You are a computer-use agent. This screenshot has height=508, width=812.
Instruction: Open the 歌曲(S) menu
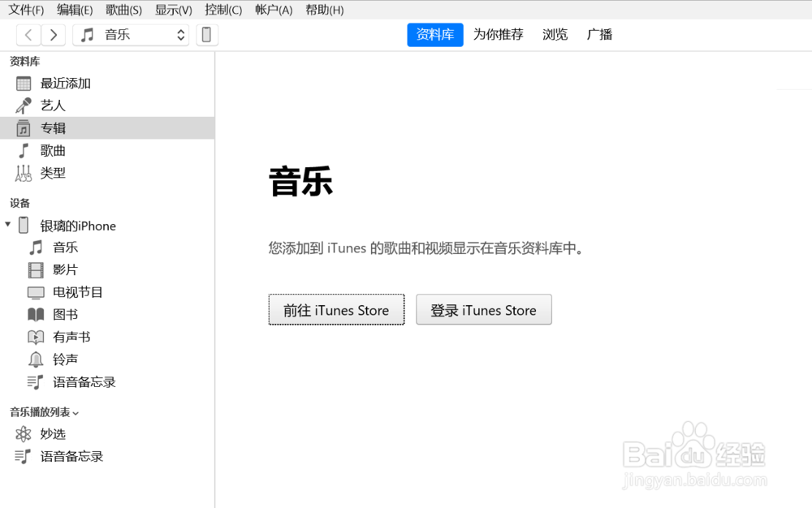coord(123,10)
